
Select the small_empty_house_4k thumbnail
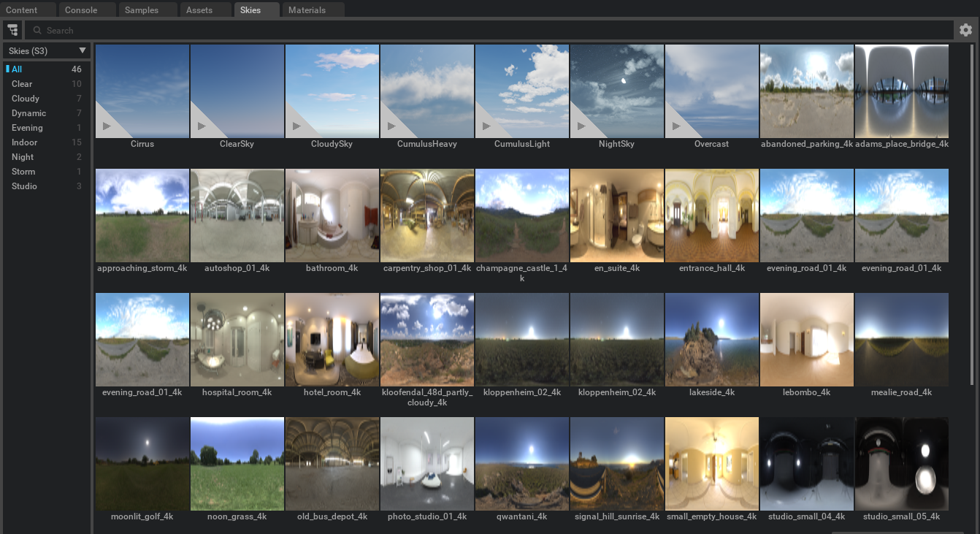[x=712, y=464]
